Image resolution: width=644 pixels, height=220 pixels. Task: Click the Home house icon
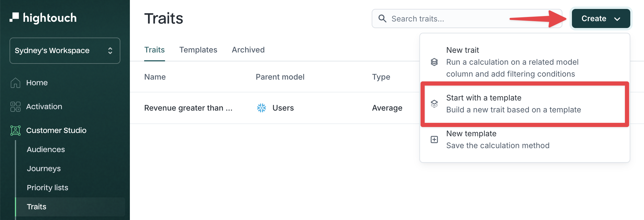coord(15,83)
